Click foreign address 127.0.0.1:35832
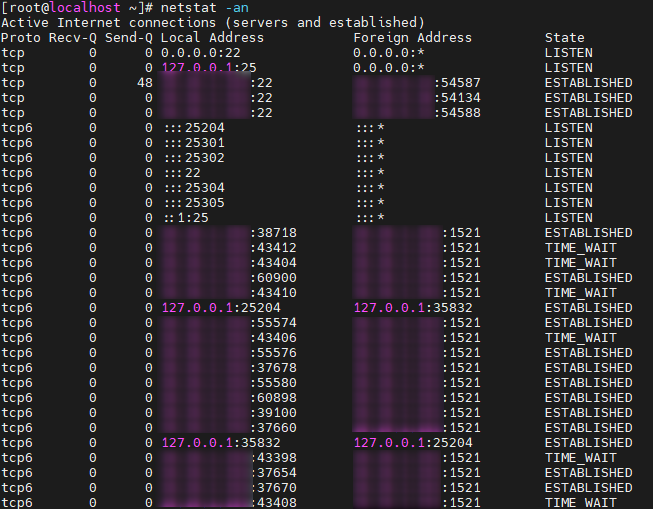The height and width of the screenshot is (509, 653). (413, 308)
